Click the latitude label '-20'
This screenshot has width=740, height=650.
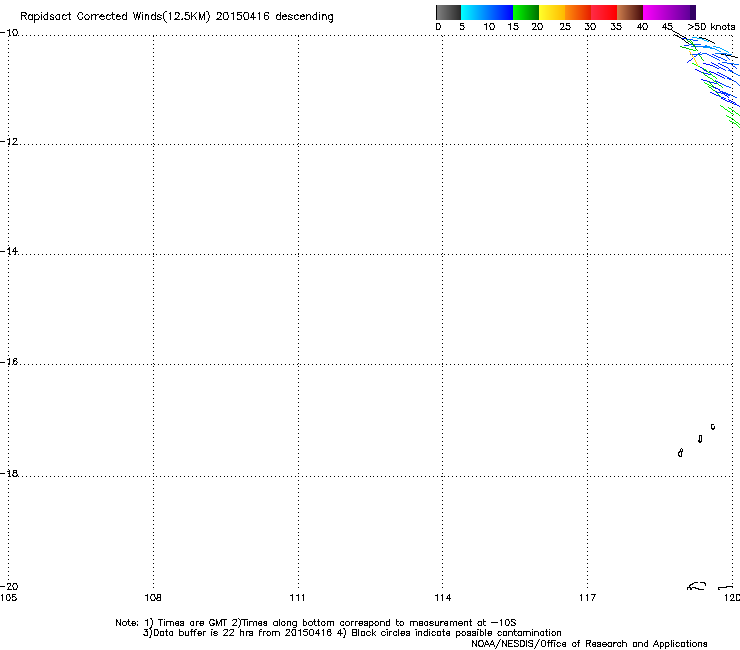click(9, 586)
